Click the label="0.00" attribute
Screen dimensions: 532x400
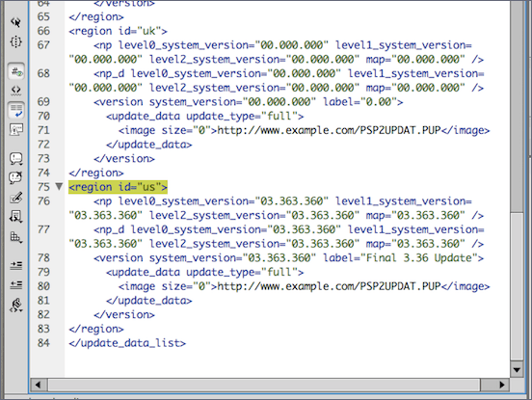pyautogui.click(x=359, y=102)
